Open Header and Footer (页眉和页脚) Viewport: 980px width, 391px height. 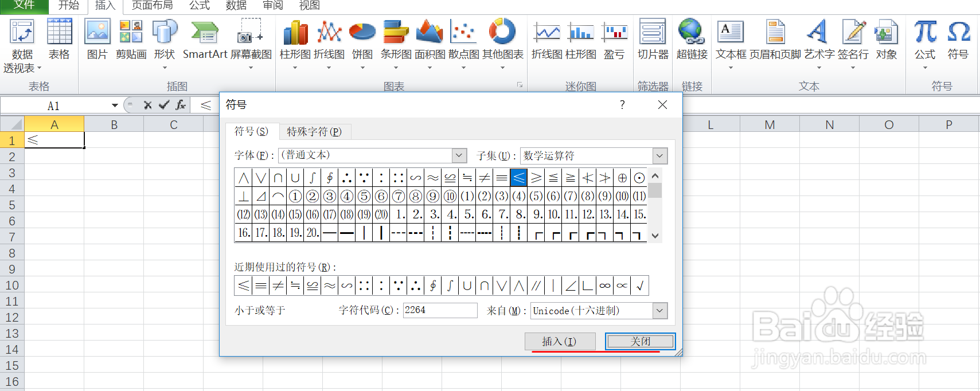775,40
